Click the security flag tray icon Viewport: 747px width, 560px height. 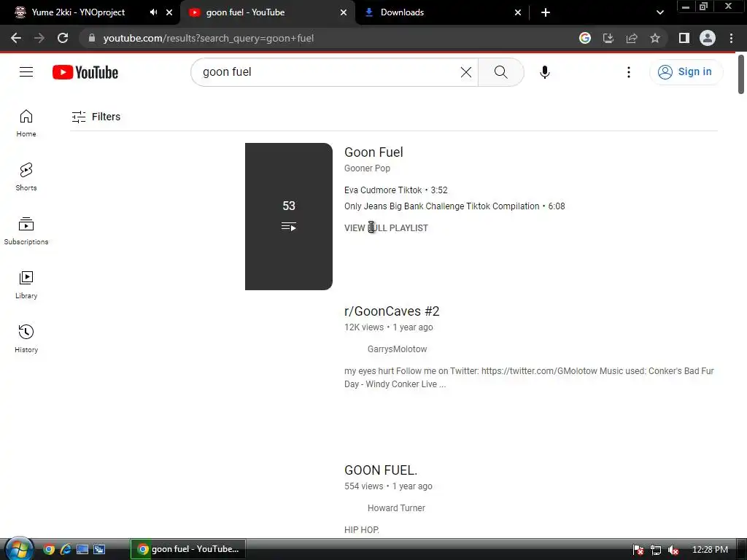[638, 550]
